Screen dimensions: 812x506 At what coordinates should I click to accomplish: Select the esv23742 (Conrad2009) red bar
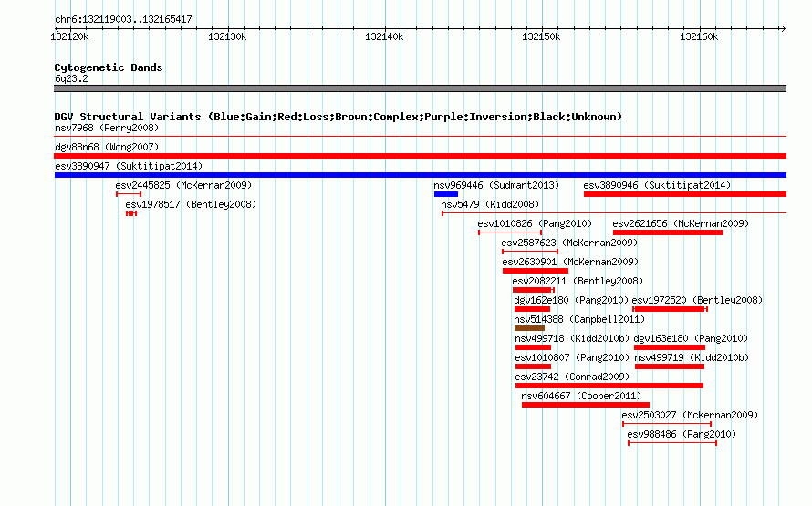click(609, 386)
